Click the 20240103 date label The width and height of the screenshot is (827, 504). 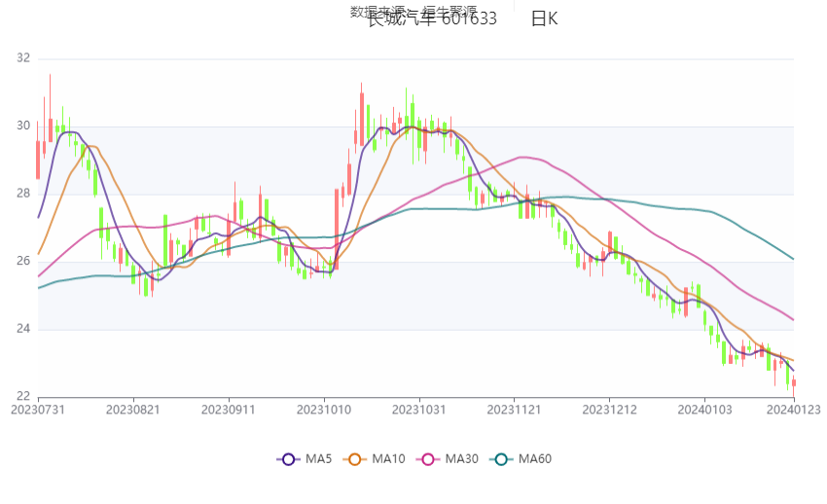pyautogui.click(x=704, y=410)
